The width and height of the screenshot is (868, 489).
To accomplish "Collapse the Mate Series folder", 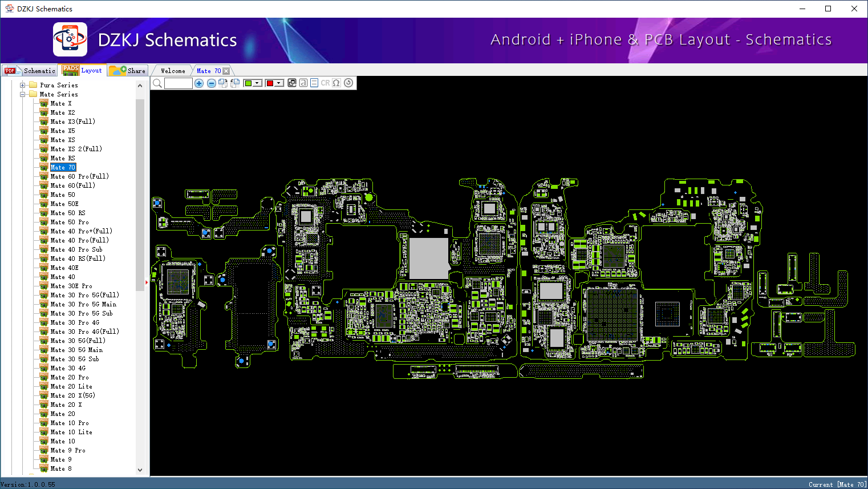I will (23, 94).
